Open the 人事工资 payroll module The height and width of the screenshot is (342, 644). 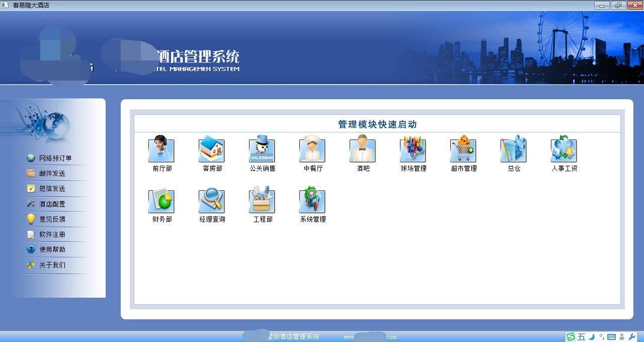(563, 151)
